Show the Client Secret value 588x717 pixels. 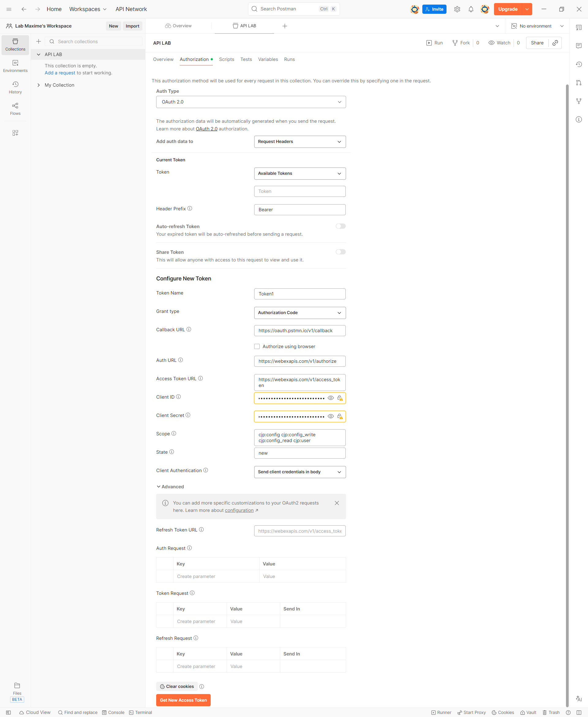330,416
